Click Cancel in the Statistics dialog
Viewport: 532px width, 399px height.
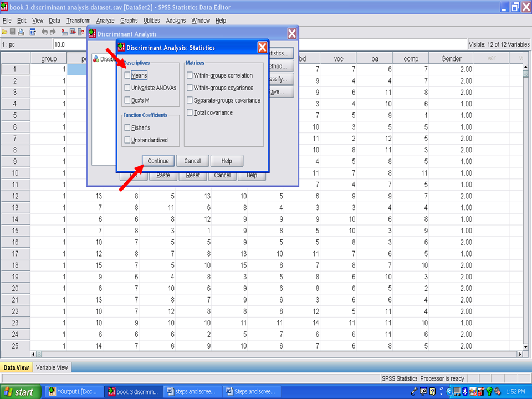pyautogui.click(x=192, y=161)
